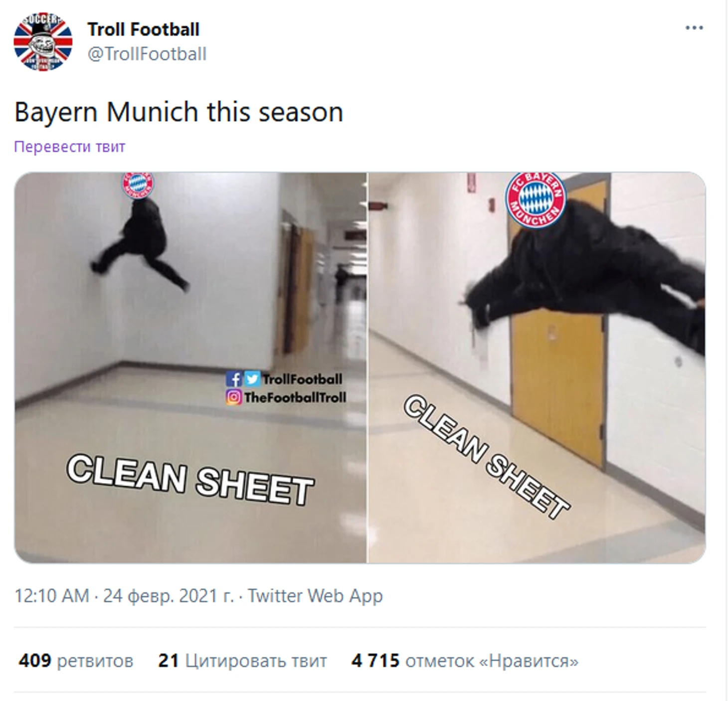
Task: Click the Troll Football display name
Action: [x=144, y=29]
